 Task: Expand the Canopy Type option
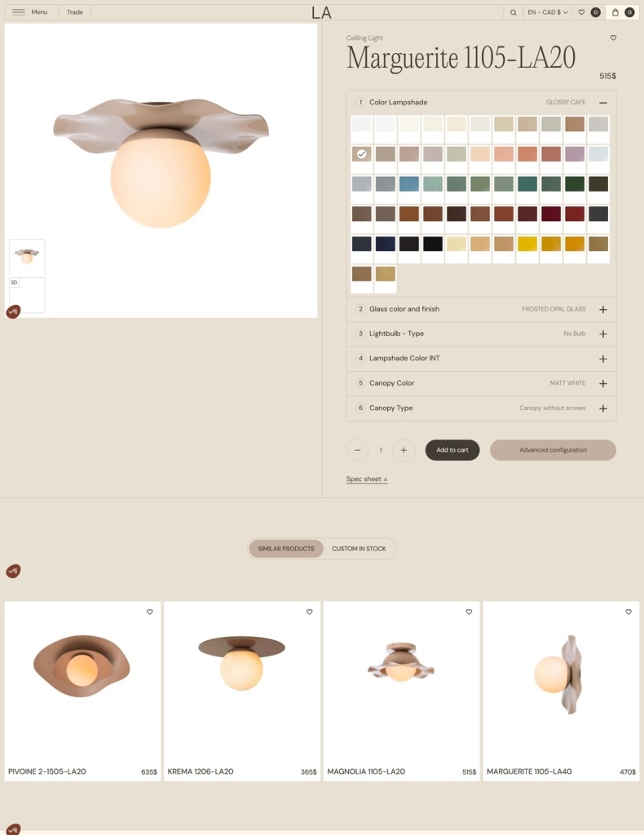click(x=481, y=409)
